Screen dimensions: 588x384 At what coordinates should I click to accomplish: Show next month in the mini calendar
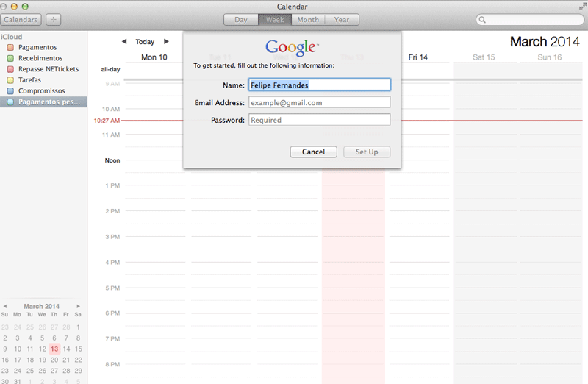78,306
